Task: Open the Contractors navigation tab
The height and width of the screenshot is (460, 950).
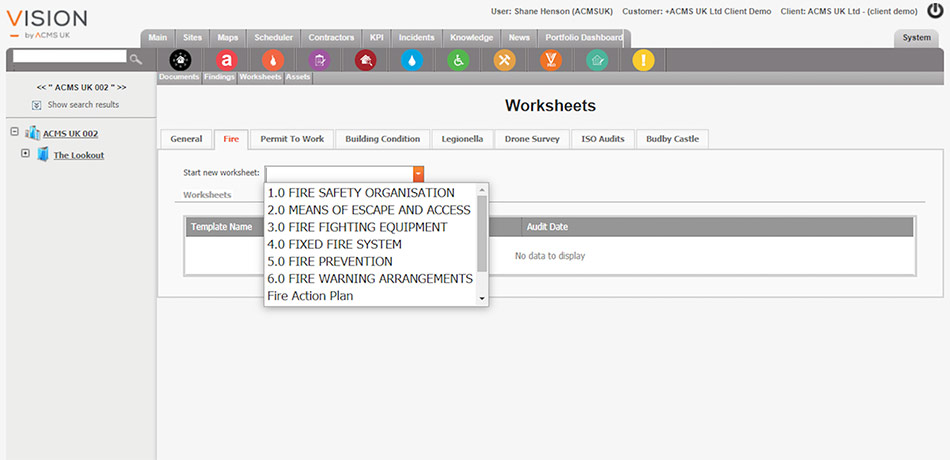Action: 331,38
